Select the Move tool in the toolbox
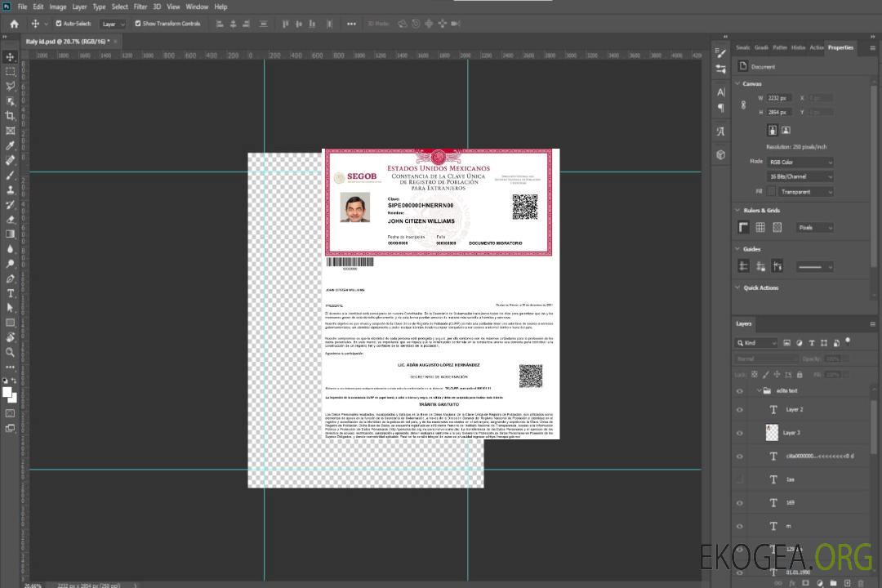 tap(10, 57)
